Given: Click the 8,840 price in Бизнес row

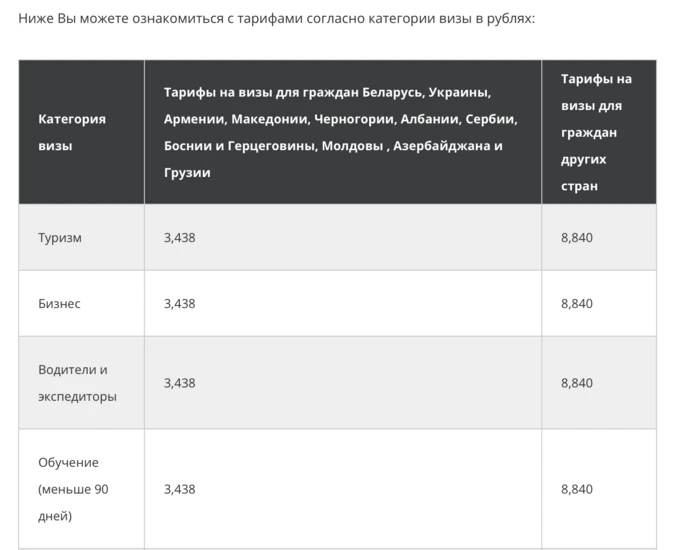Looking at the screenshot, I should 577,304.
